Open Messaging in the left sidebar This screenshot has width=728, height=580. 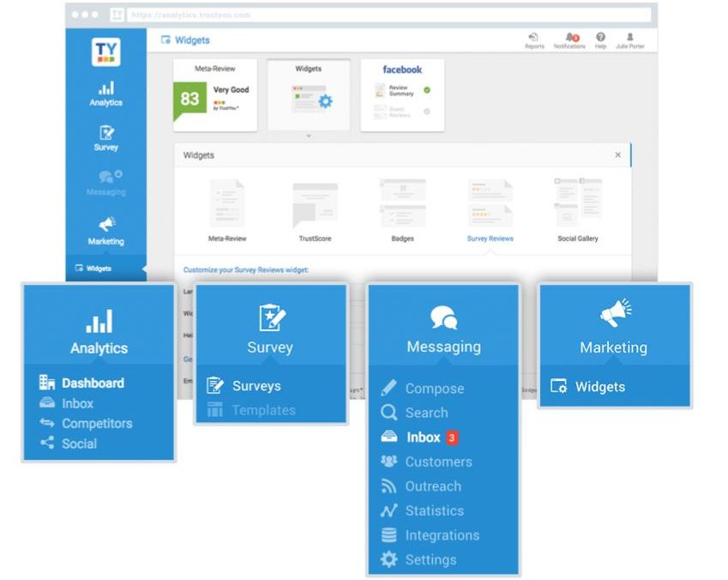click(x=105, y=183)
